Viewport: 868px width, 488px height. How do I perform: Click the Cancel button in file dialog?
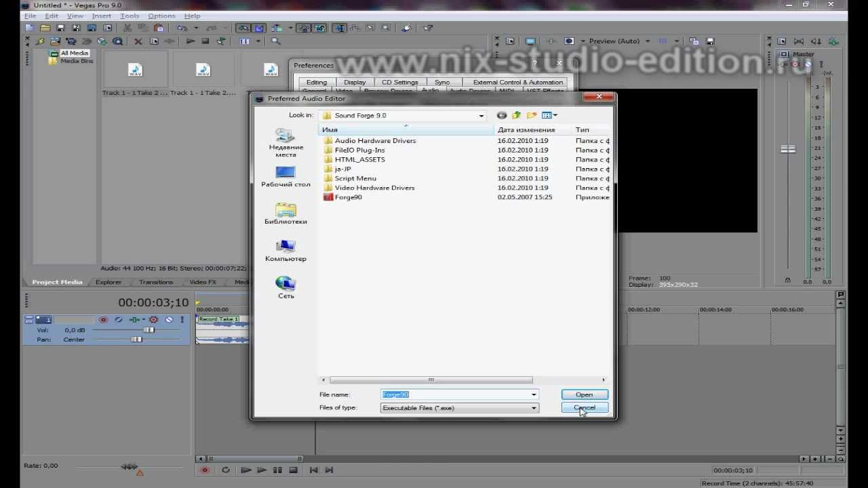click(x=585, y=407)
